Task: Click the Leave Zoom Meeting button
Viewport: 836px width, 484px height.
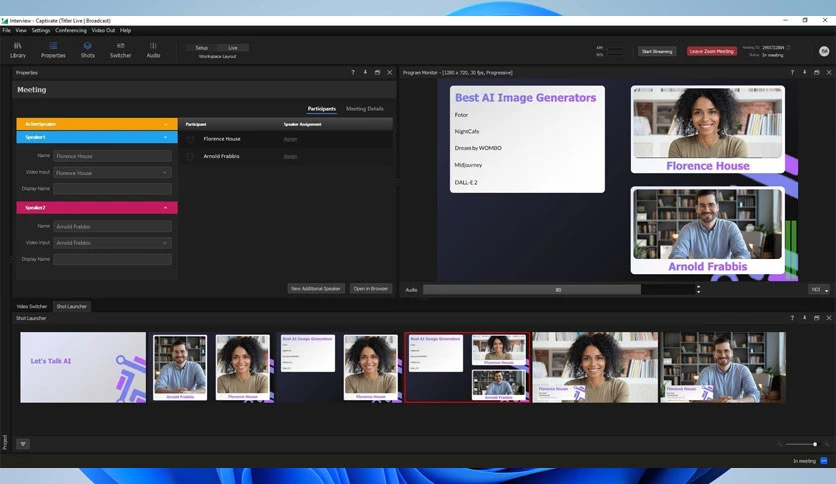Action: coord(712,51)
